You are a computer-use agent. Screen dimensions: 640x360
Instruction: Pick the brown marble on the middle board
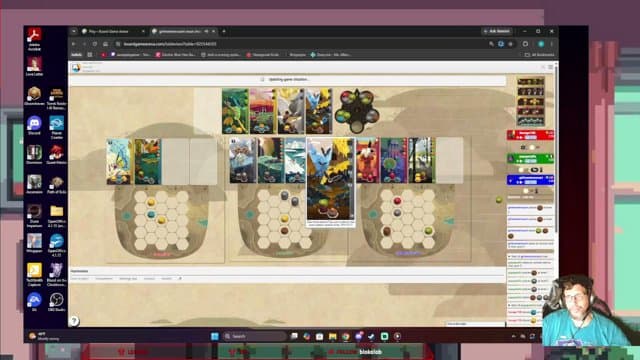coord(284,231)
